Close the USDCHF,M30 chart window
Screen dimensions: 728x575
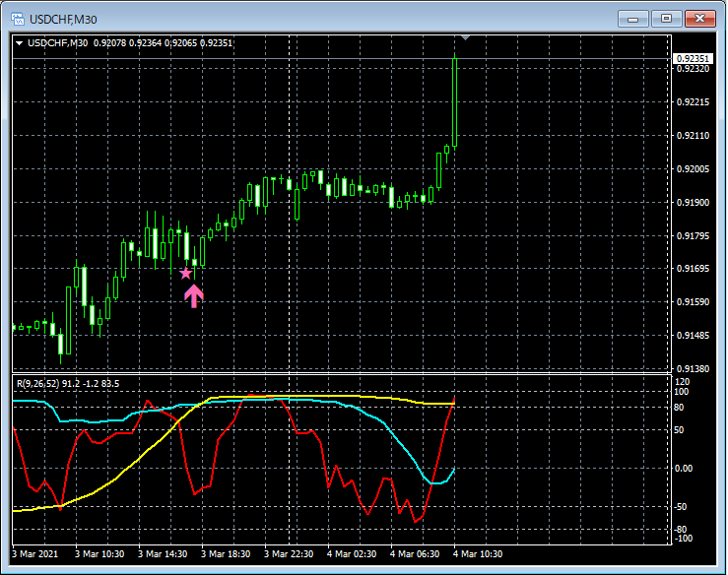pyautogui.click(x=699, y=19)
